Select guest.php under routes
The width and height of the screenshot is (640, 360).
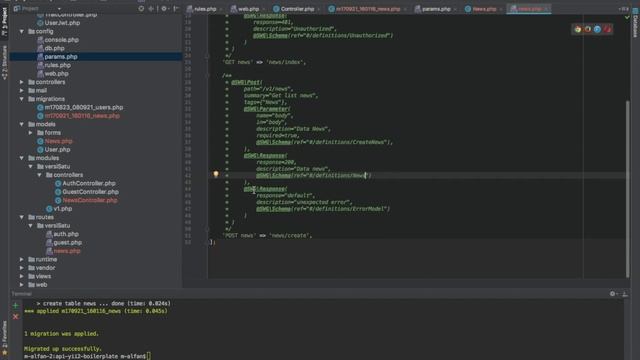point(64,242)
